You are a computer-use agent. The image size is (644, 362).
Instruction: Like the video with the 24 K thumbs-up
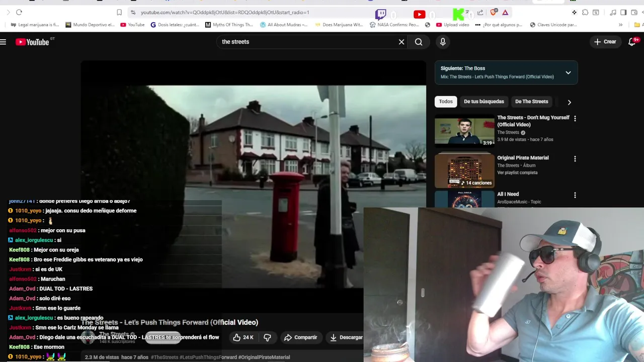tap(243, 337)
